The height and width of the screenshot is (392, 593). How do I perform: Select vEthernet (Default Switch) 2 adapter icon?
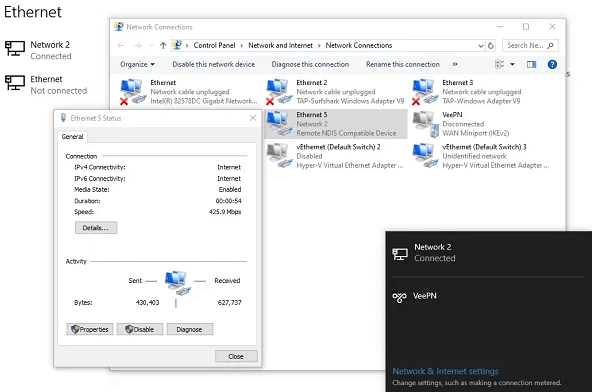tap(279, 156)
